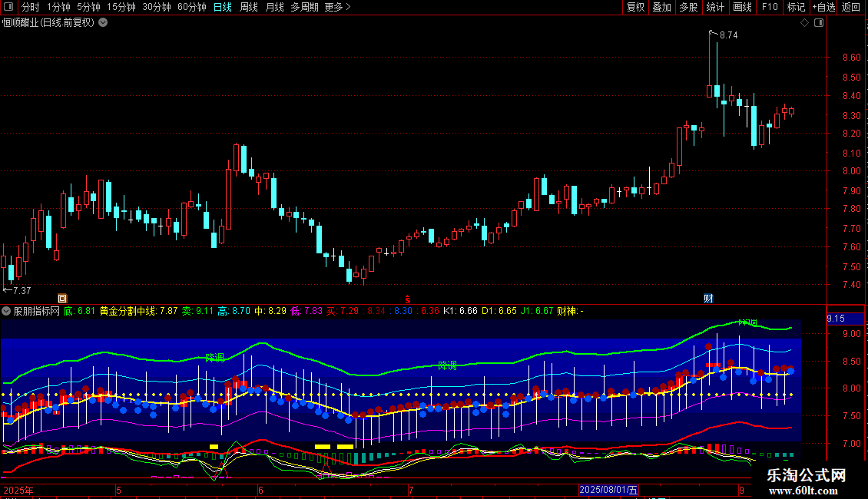Switch to the 周线 weekly period
868x499 pixels.
pos(249,7)
